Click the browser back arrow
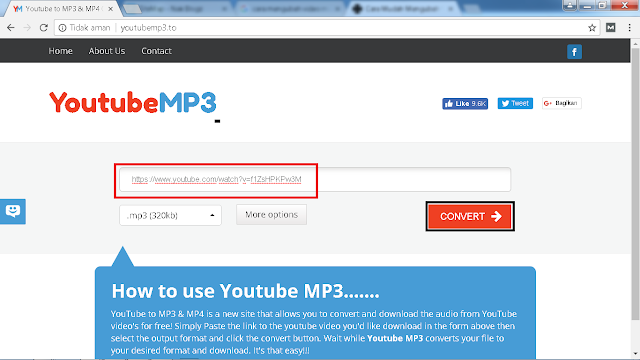640x360 pixels. coord(11,28)
